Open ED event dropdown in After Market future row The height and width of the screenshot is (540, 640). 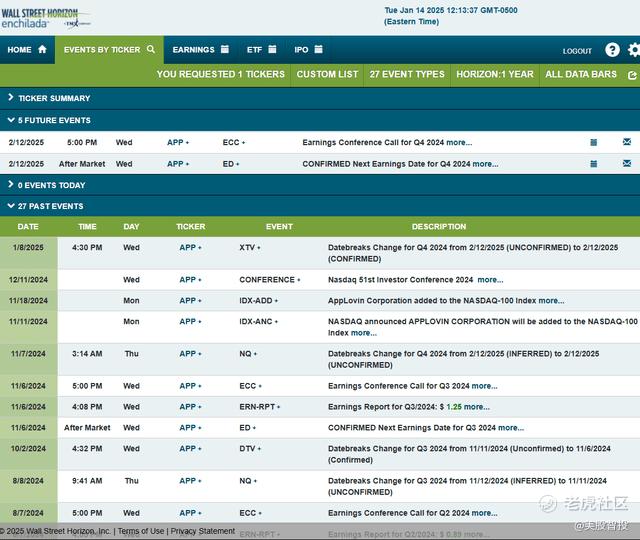point(231,164)
